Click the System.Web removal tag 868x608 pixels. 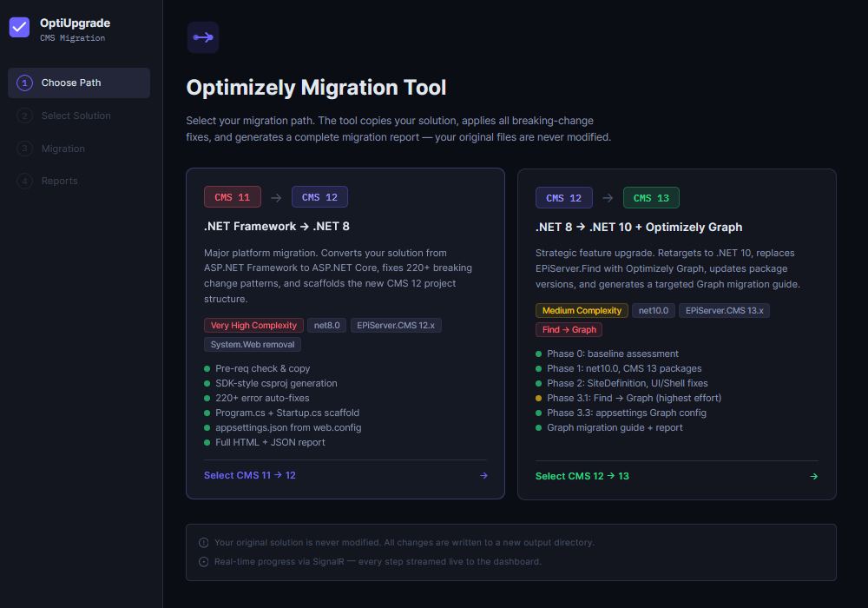pos(252,344)
